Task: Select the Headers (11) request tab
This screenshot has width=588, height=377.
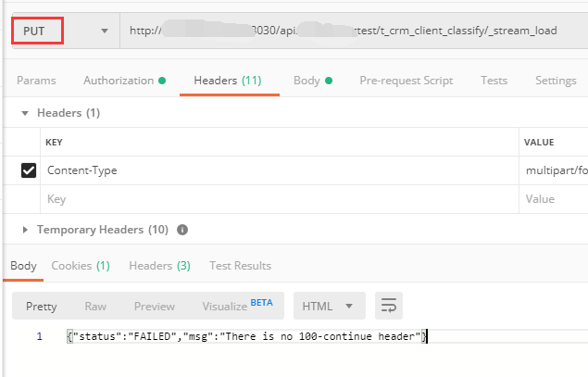Action: point(228,81)
